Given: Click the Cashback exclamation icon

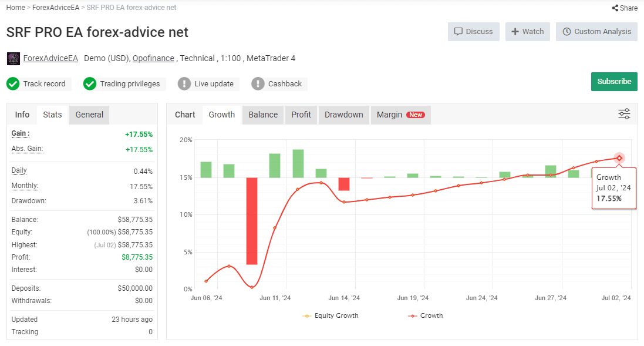Looking at the screenshot, I should point(258,84).
